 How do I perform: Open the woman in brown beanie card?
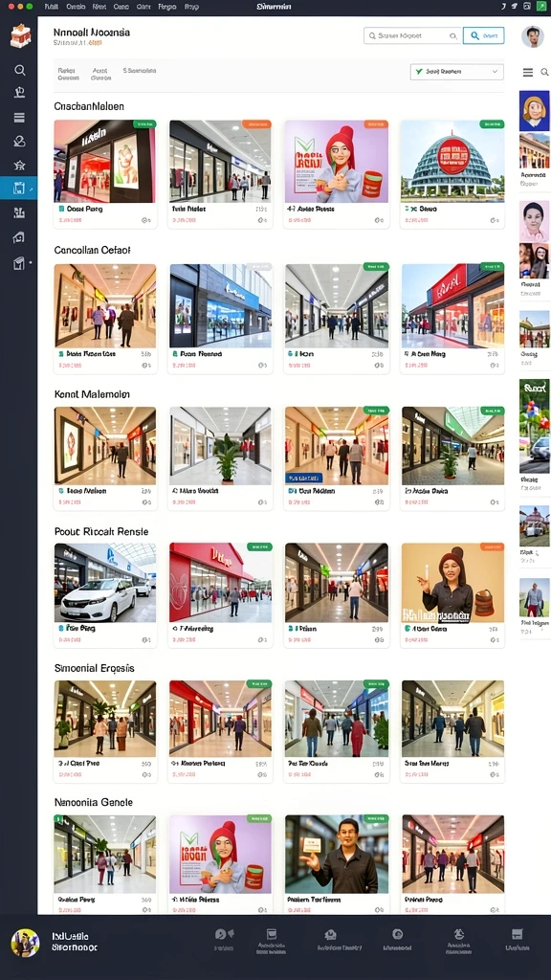click(x=452, y=595)
